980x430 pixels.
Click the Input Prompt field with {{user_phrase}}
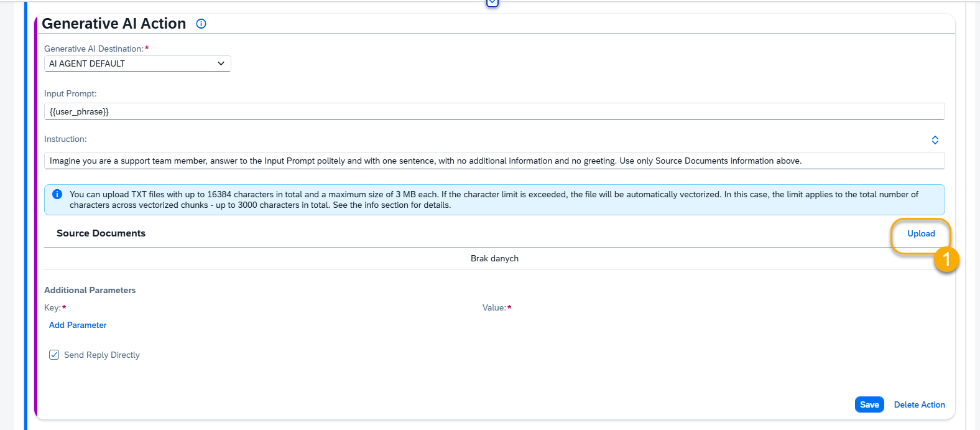(494, 111)
